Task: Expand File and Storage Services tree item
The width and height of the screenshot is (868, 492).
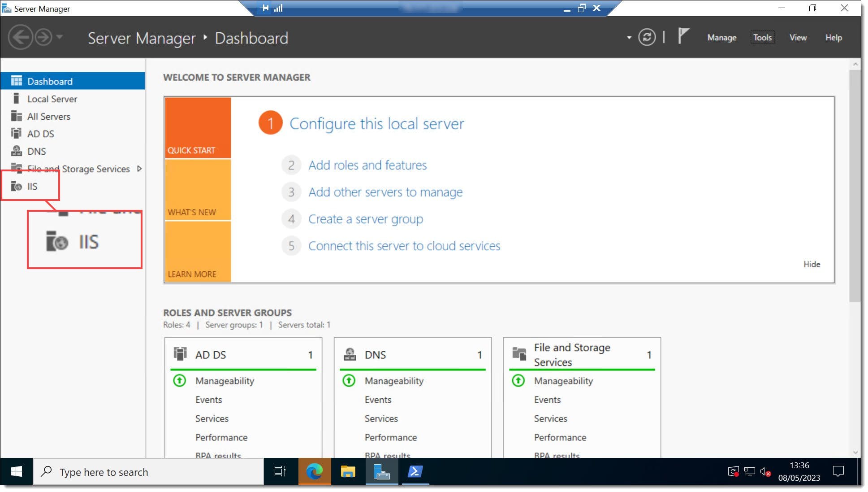Action: tap(138, 169)
